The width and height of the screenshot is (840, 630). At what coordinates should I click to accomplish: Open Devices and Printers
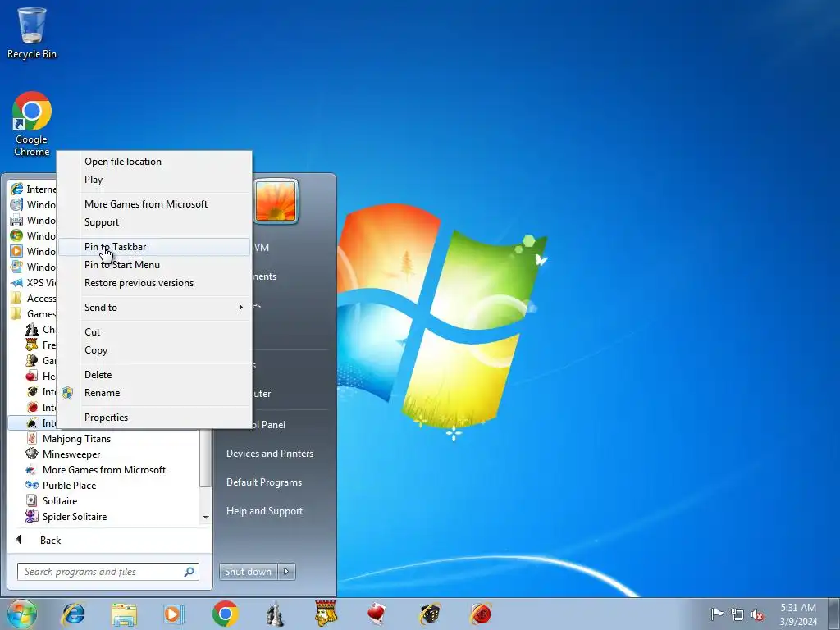[x=269, y=453]
